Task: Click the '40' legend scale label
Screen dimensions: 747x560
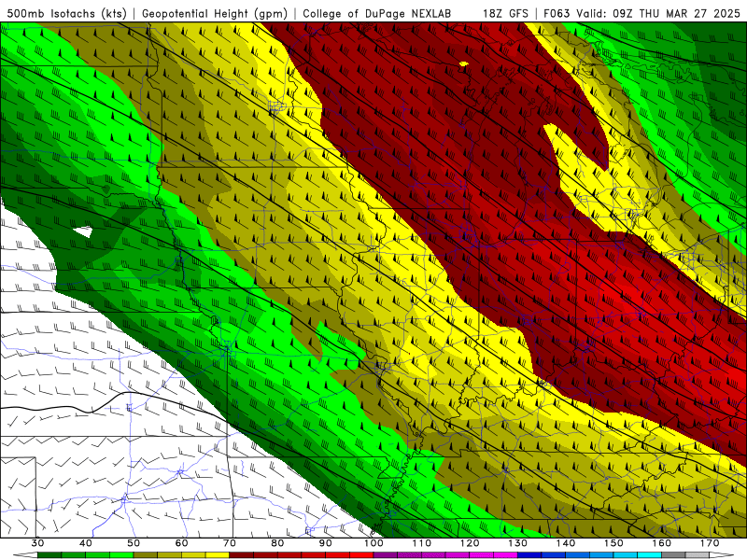Action: (x=86, y=543)
